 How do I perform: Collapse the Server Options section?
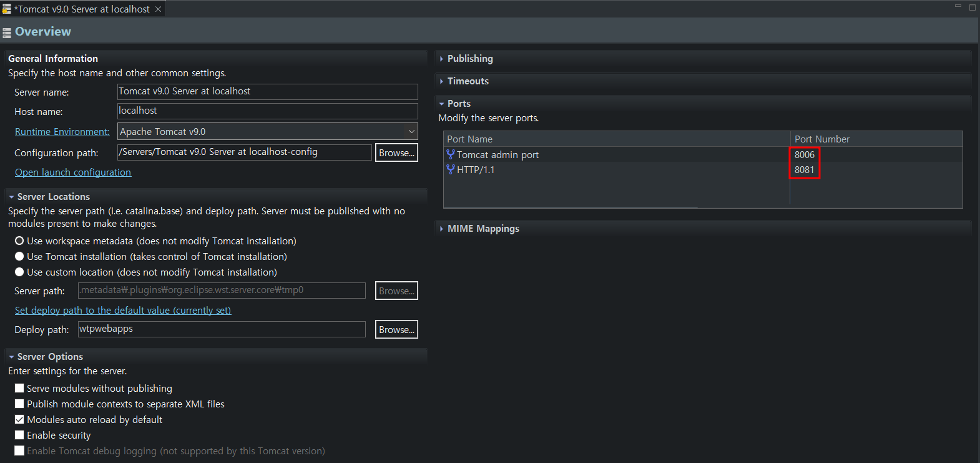tap(11, 357)
